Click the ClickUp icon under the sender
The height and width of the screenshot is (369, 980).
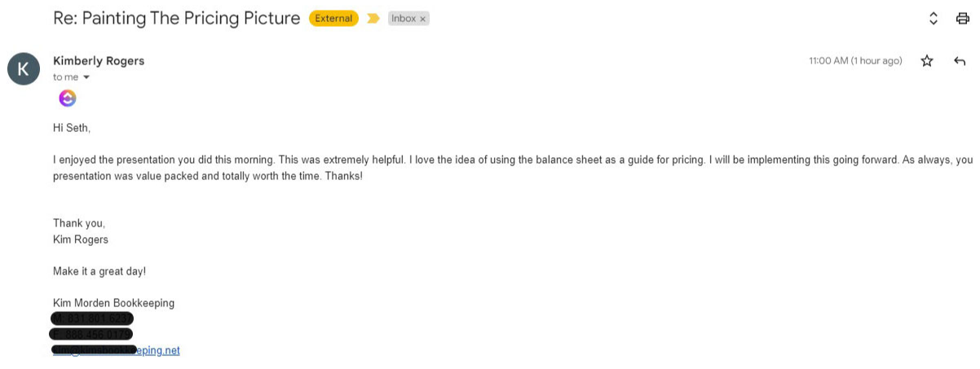pos(68,99)
